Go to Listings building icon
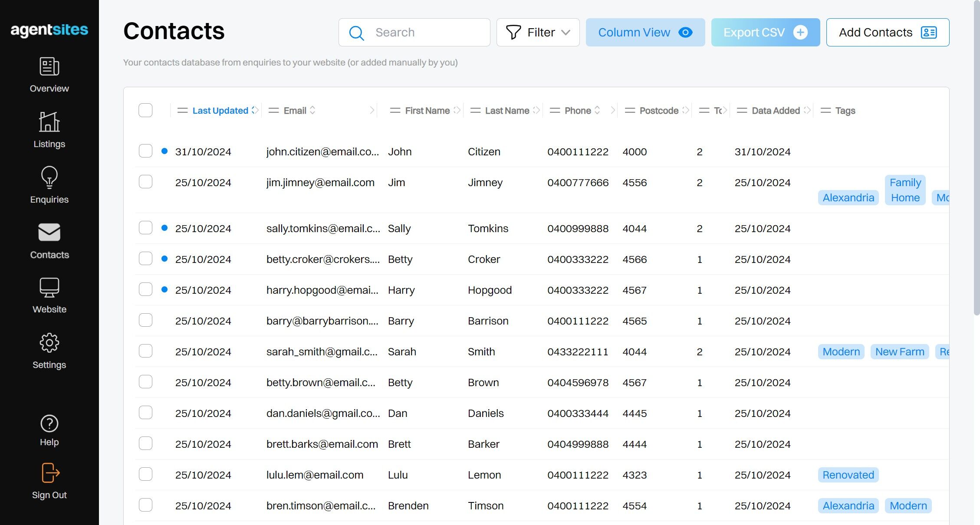Image resolution: width=980 pixels, height=525 pixels. coord(49,121)
